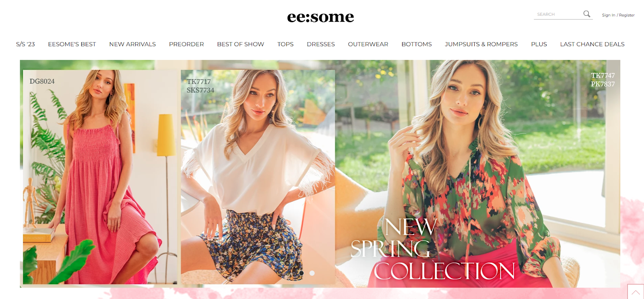Go to NEW ARRIVALS
The width and height of the screenshot is (644, 299).
132,44
